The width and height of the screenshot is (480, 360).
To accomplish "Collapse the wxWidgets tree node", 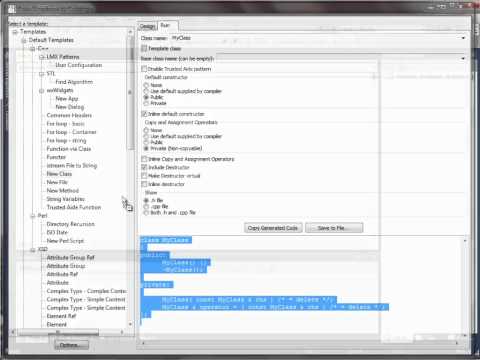I will 41,91.
